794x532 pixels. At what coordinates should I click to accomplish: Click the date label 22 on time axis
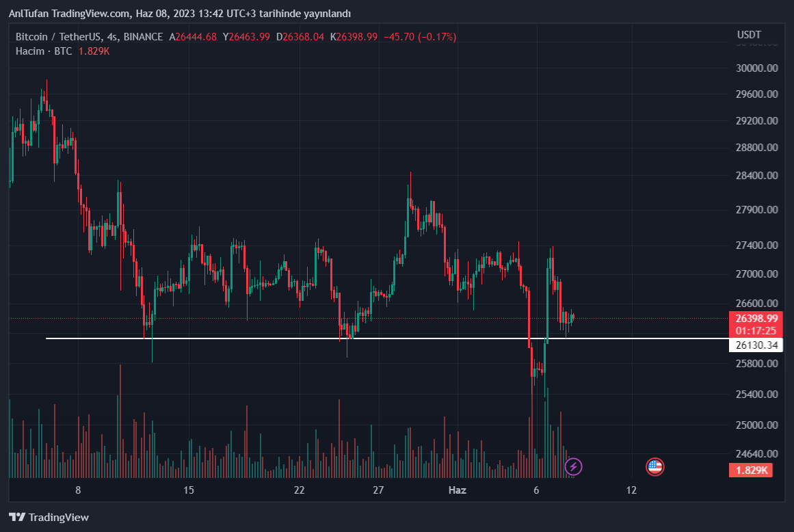[x=298, y=490]
